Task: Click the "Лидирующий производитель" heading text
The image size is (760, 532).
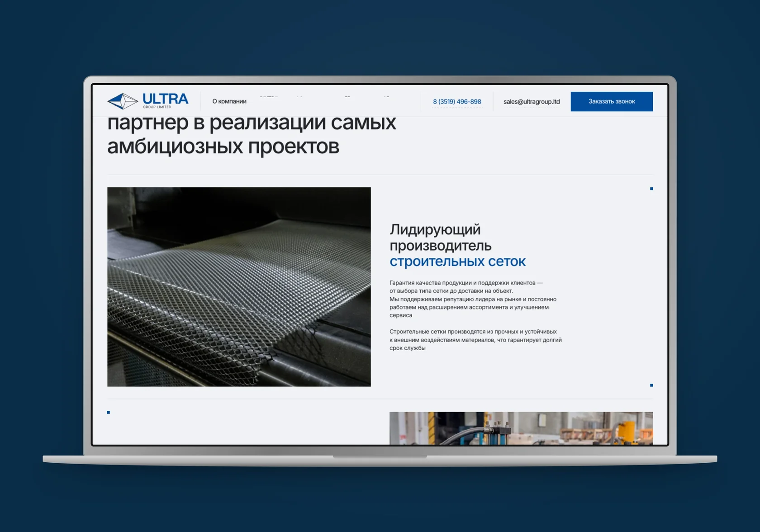Action: point(441,237)
